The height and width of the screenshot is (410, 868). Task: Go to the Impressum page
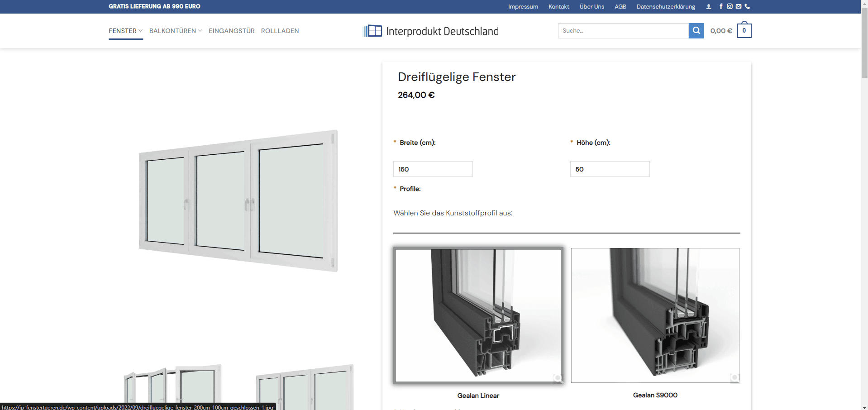point(523,7)
